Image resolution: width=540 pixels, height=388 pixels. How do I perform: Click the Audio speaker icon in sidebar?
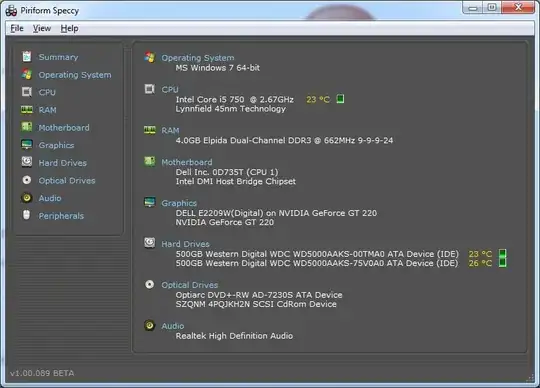click(27, 198)
